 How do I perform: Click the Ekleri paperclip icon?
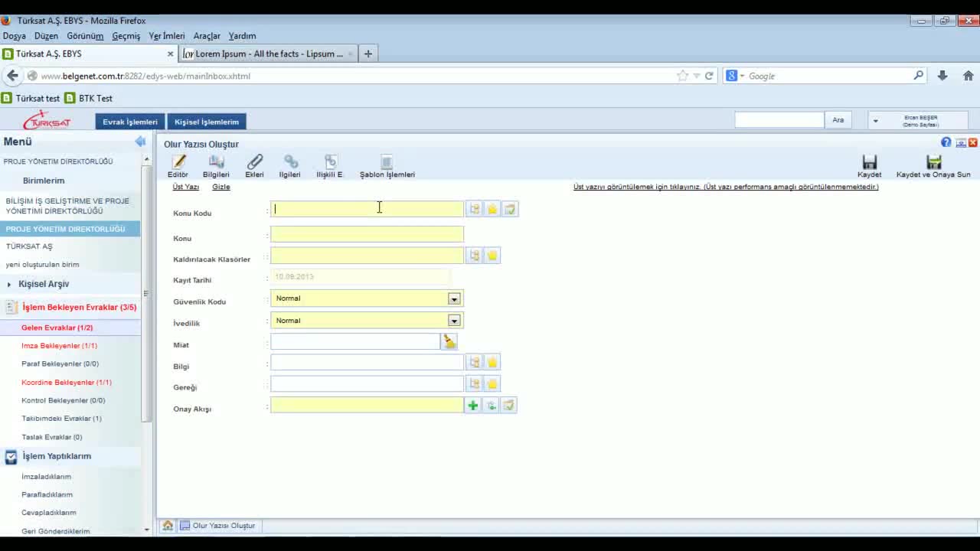click(x=254, y=162)
